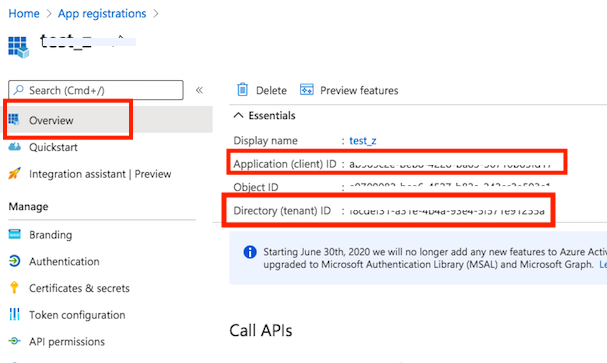Click the Delete trash can icon

[242, 90]
